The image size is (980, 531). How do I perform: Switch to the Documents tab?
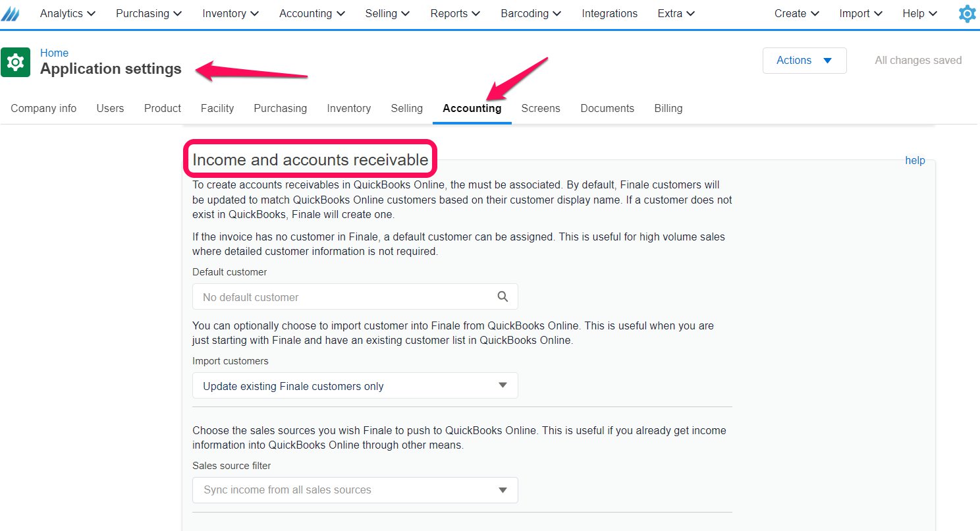(x=607, y=108)
